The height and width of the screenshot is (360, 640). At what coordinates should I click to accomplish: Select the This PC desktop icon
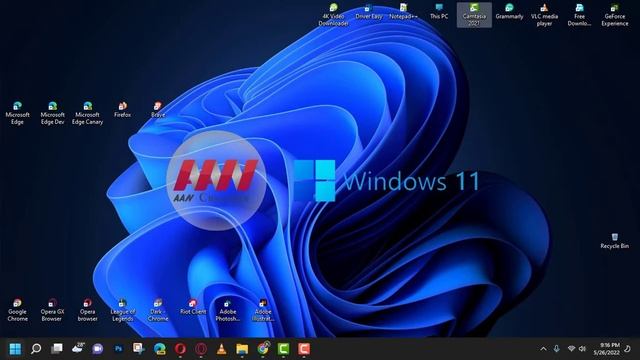[439, 12]
